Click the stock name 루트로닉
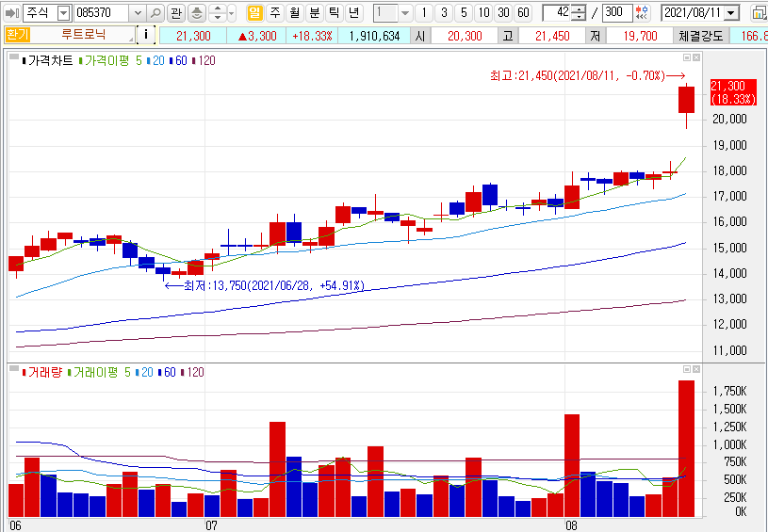Screen dimensions: 768x532 [83, 35]
